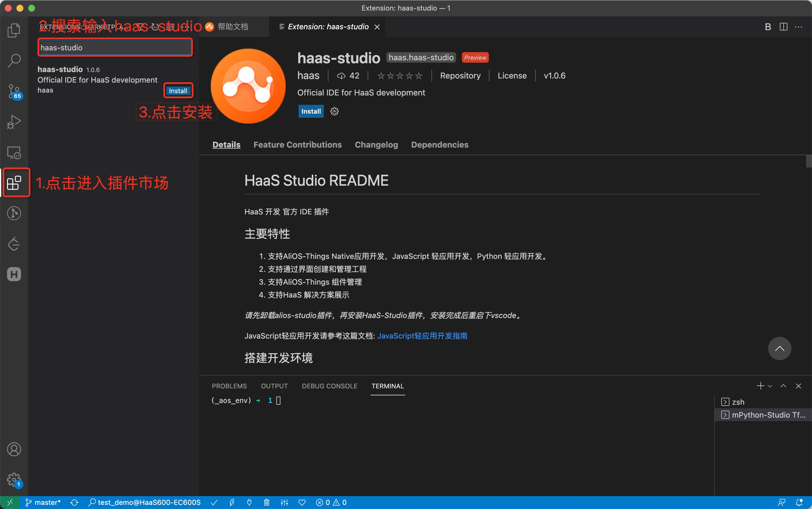Click the orange haas-studio extension logo
Screen dimensions: 812x509
(x=248, y=86)
